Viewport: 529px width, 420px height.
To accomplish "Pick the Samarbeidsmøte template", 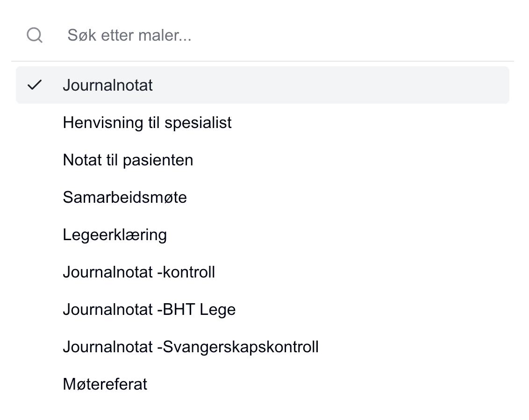I will tap(125, 197).
